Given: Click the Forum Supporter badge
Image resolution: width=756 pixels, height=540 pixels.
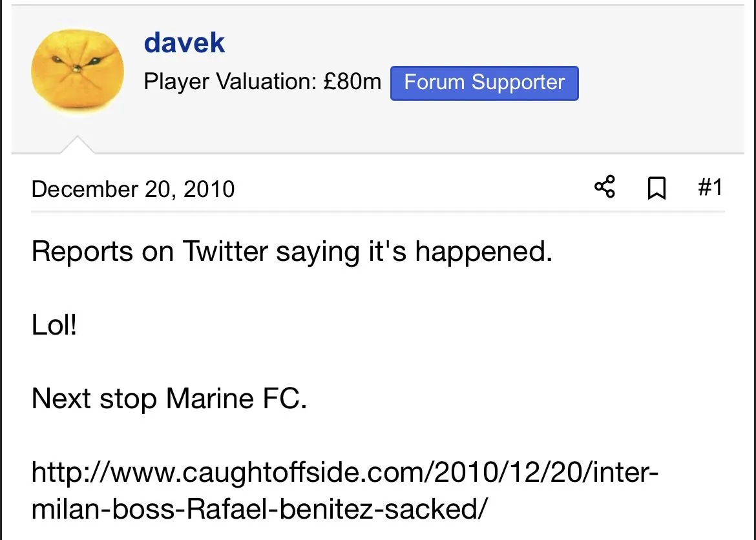Looking at the screenshot, I should [x=484, y=83].
